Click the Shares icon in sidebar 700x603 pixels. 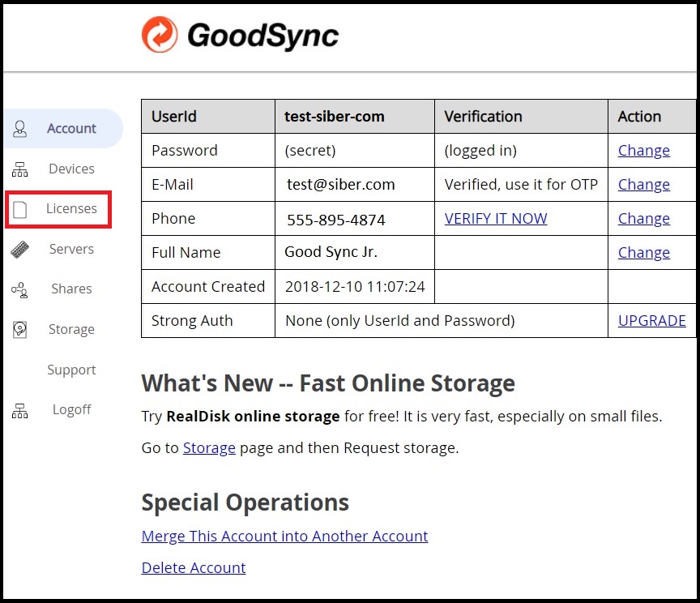(x=20, y=289)
